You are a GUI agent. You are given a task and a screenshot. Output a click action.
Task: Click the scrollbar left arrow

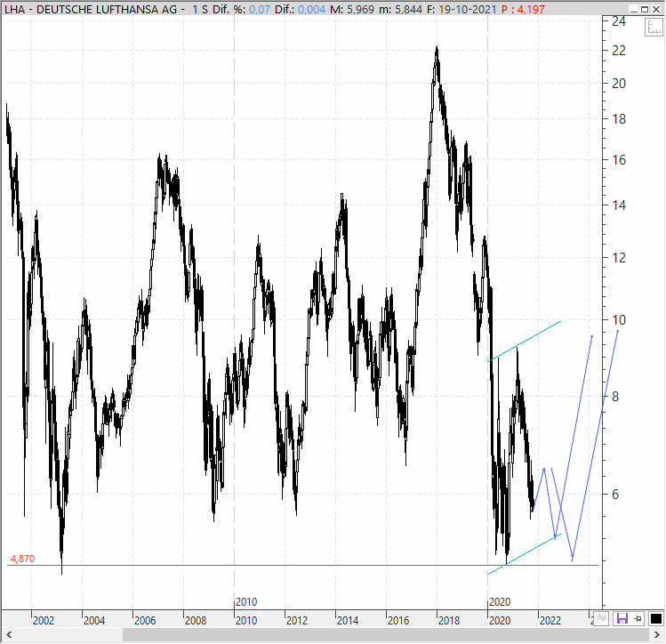point(9,635)
